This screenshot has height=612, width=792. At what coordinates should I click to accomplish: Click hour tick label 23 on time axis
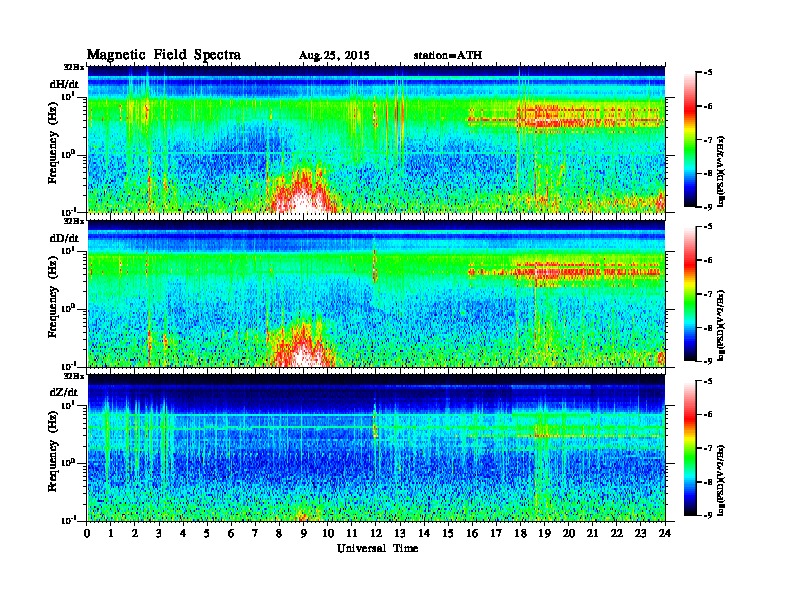pos(641,533)
